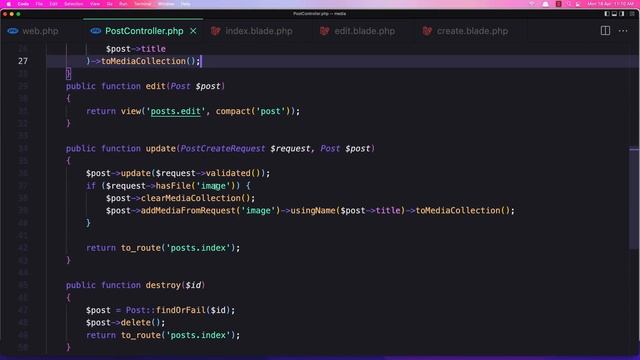The image size is (640, 360).
Task: Click the edit function name
Action: tap(156, 86)
